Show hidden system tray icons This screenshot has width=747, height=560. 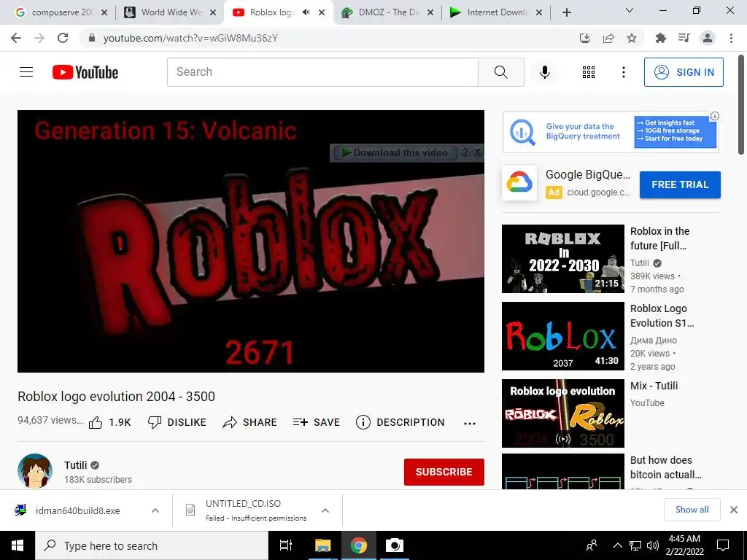click(617, 545)
